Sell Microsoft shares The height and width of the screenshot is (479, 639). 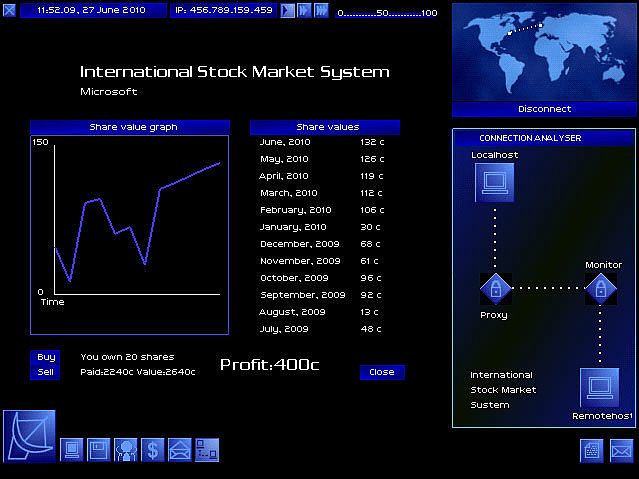[45, 372]
